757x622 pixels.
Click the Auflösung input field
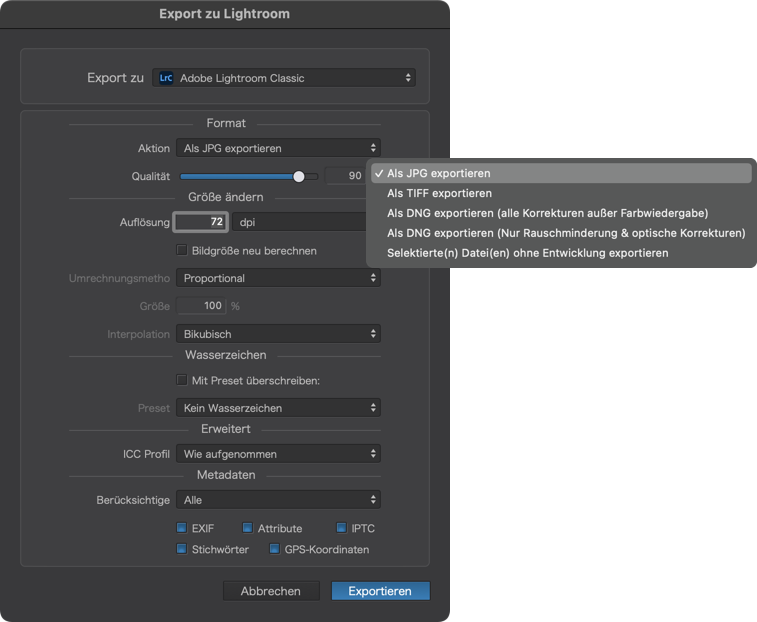[x=200, y=222]
